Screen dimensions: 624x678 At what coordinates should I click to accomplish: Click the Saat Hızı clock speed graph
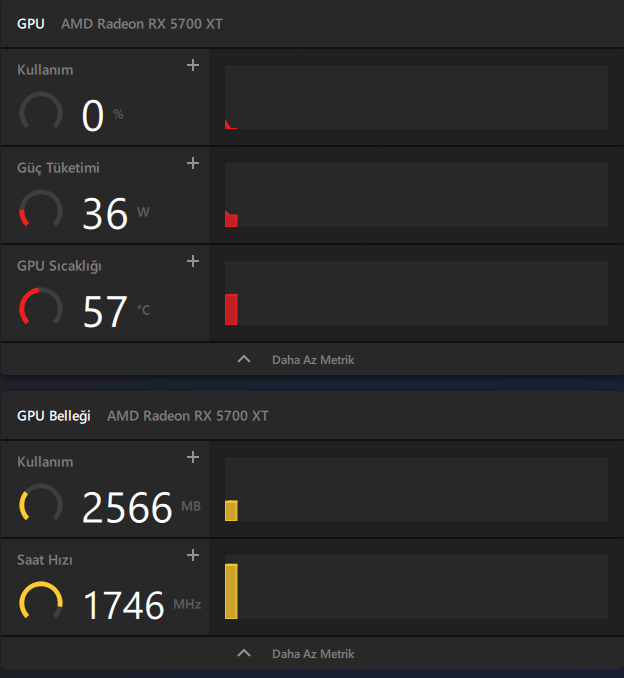point(416,587)
